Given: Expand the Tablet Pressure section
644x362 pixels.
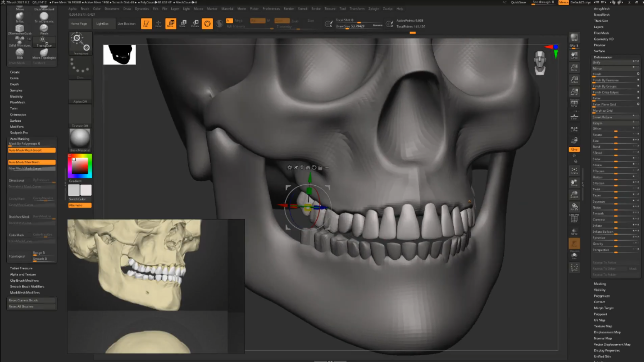Looking at the screenshot, I should click(21, 268).
